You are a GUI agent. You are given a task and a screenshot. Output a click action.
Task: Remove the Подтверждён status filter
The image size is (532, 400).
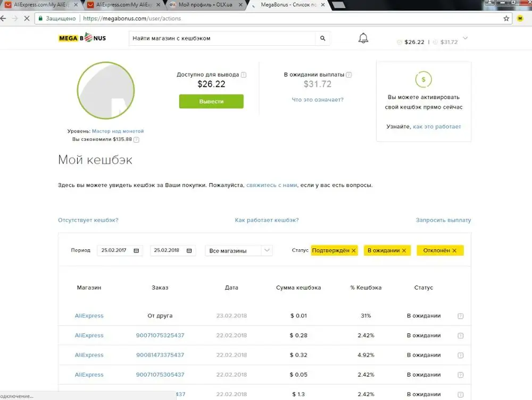354,250
